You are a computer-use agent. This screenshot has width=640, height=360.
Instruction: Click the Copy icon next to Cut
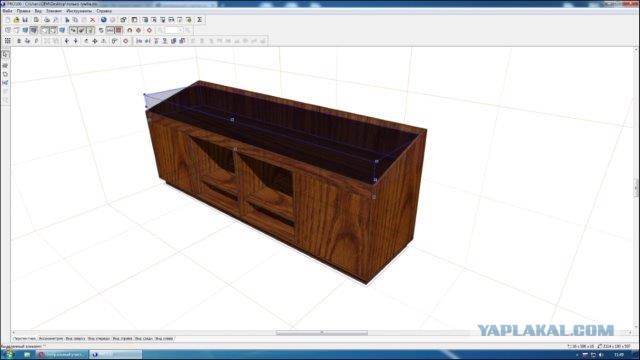point(75,20)
